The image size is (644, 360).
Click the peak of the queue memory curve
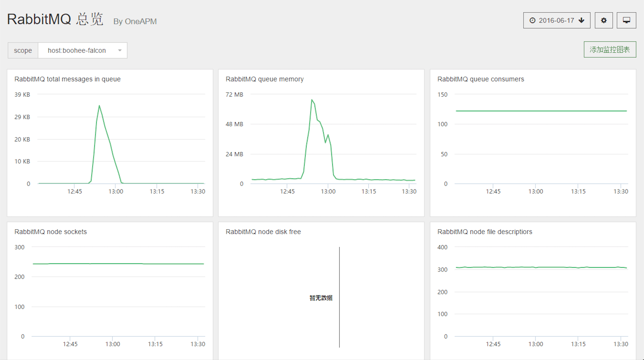[x=312, y=100]
